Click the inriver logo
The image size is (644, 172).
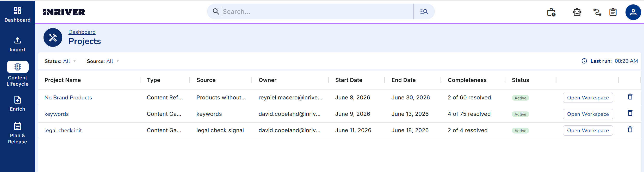pos(64,12)
